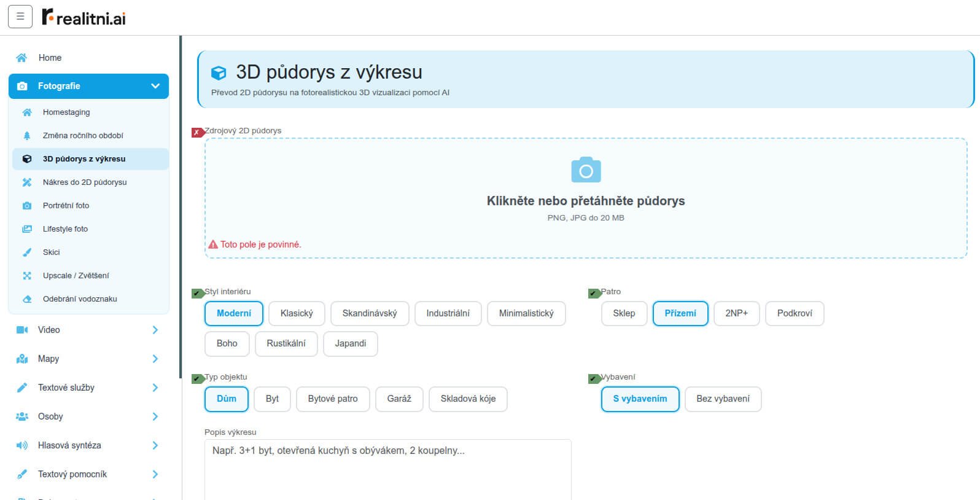Image resolution: width=980 pixels, height=500 pixels.
Task: Select the Klasický interior style
Action: (297, 313)
